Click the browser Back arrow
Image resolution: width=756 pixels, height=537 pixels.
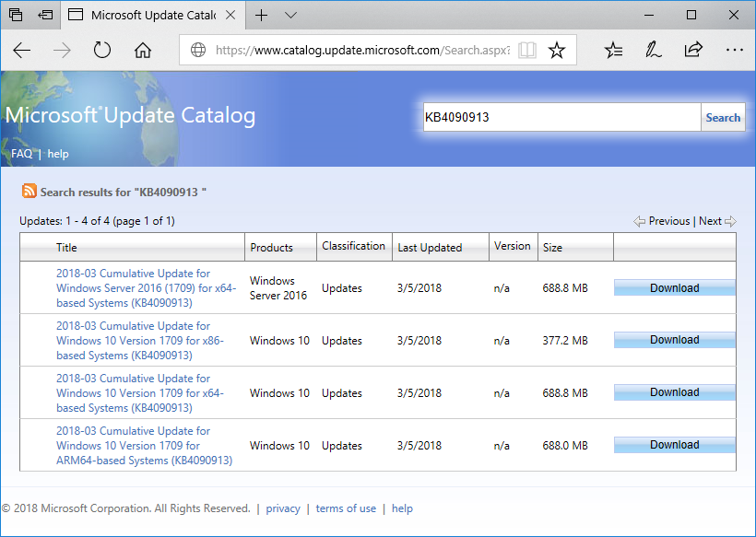click(x=22, y=51)
